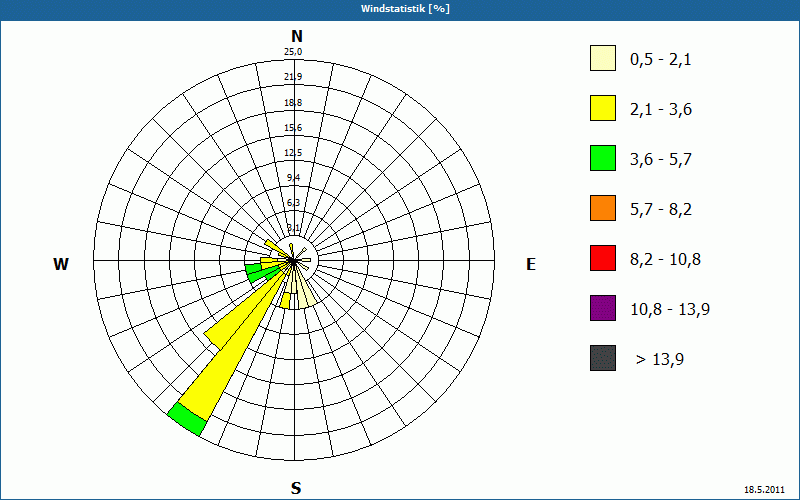Click the legend label 8,2 - 10,8
The height and width of the screenshot is (500, 800).
coord(665,260)
